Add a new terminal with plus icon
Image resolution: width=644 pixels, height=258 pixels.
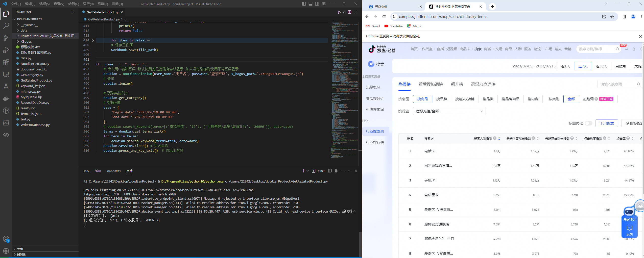pyautogui.click(x=303, y=171)
